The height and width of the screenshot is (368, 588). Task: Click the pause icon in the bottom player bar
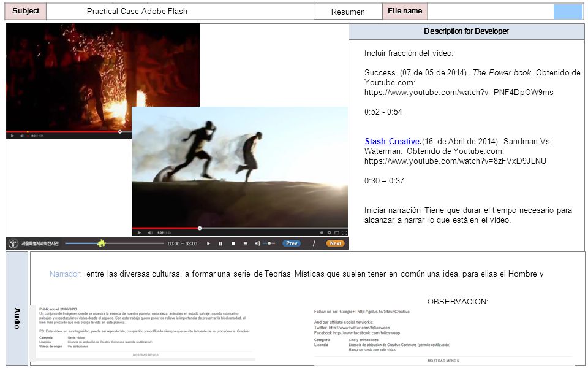tap(221, 243)
